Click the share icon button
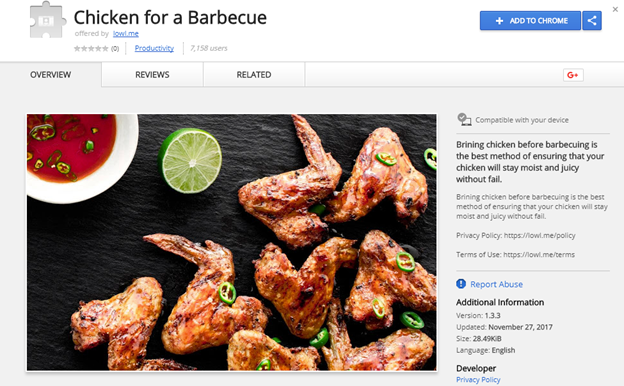 coord(592,21)
